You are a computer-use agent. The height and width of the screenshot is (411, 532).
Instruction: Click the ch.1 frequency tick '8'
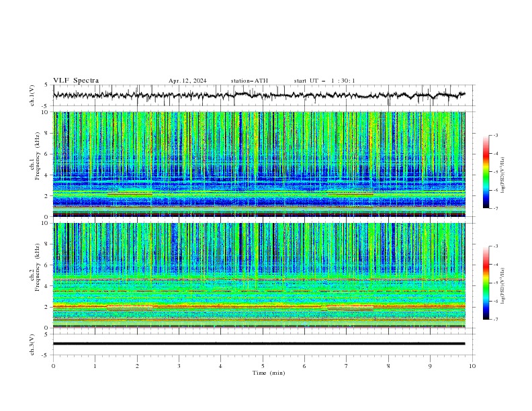pos(47,133)
